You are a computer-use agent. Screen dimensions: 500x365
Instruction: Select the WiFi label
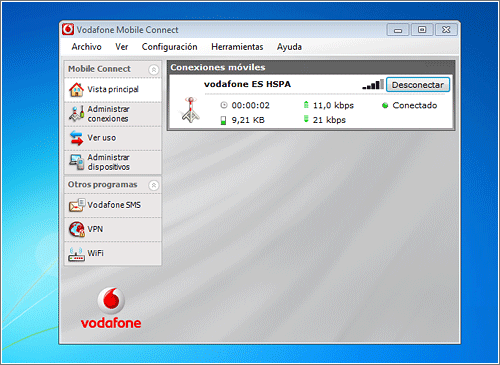[x=95, y=253]
